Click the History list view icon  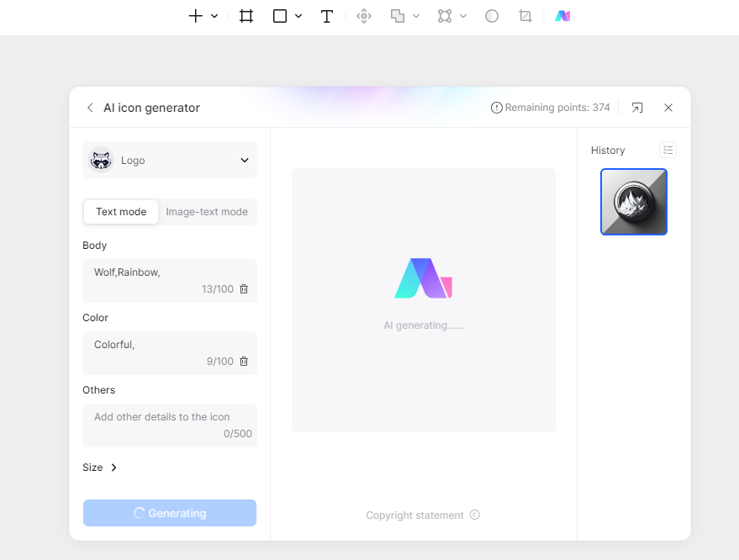(x=668, y=150)
